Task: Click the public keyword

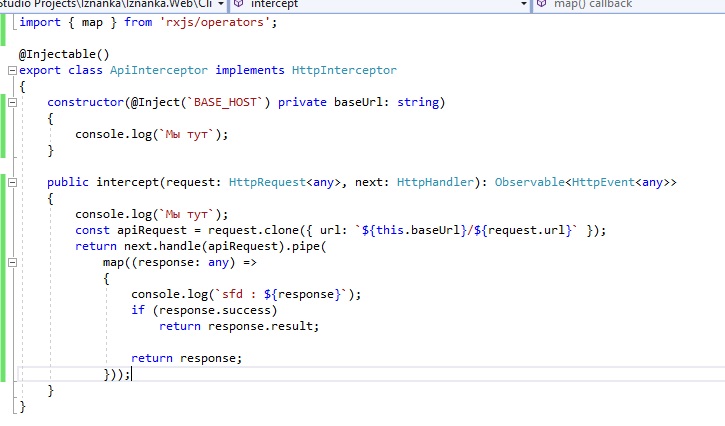Action: 68,182
